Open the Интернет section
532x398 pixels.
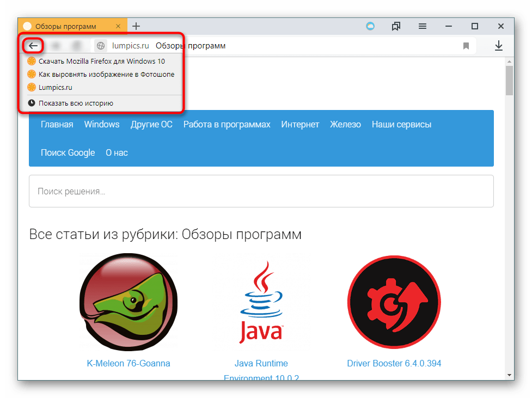tap(300, 125)
